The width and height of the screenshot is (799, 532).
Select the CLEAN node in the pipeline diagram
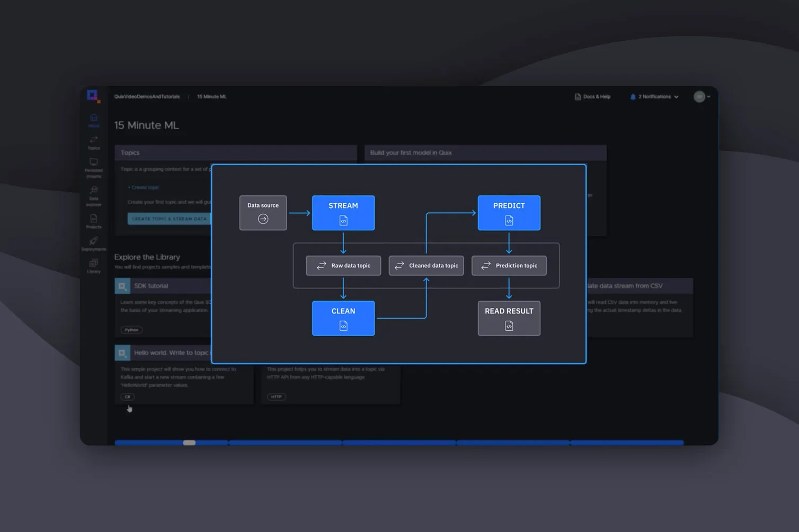click(x=343, y=318)
